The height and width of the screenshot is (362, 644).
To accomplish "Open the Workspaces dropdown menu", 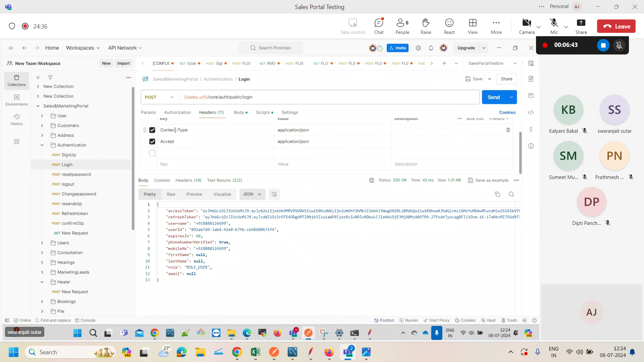I will click(83, 48).
